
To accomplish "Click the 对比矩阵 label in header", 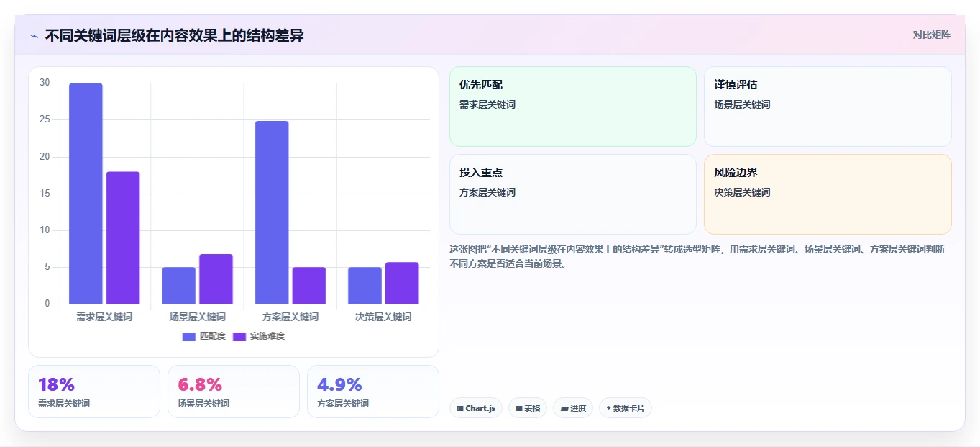I will click(x=932, y=35).
